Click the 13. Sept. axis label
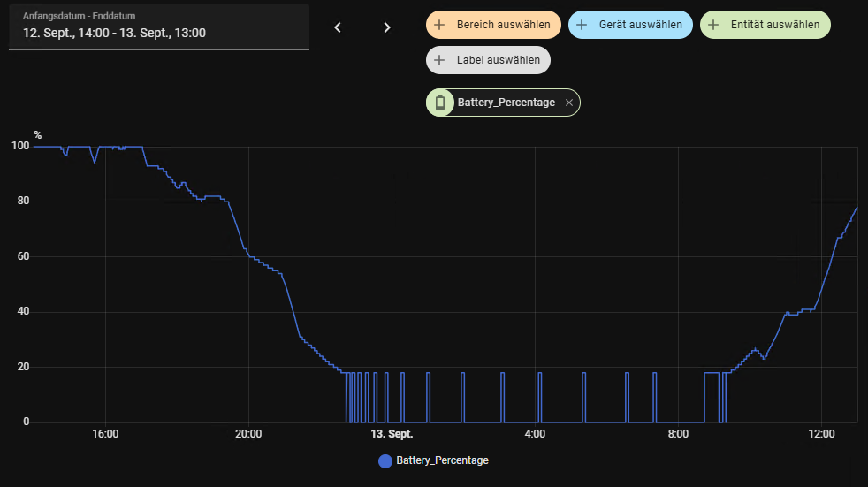This screenshot has width=868, height=487. [392, 434]
